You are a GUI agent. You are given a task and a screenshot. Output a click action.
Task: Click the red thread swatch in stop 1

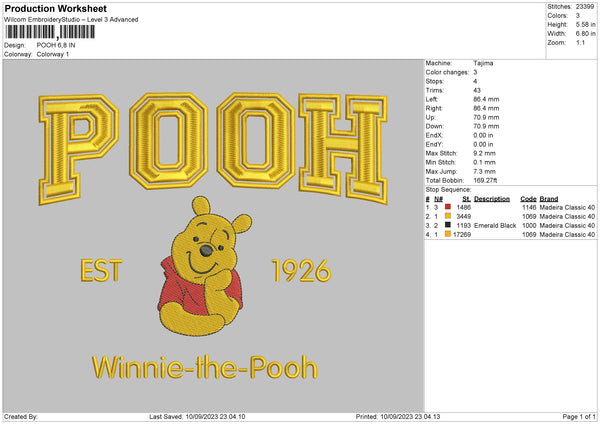pos(448,207)
